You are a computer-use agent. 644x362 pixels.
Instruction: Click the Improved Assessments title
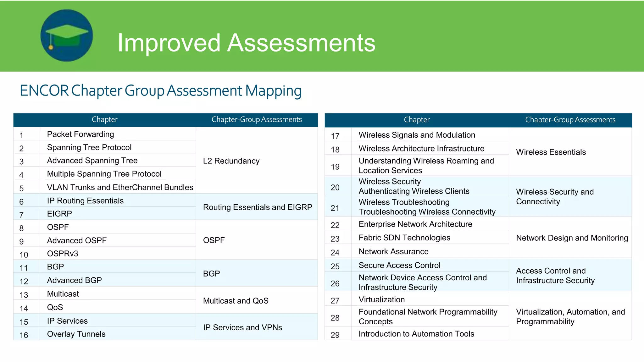tap(246, 43)
